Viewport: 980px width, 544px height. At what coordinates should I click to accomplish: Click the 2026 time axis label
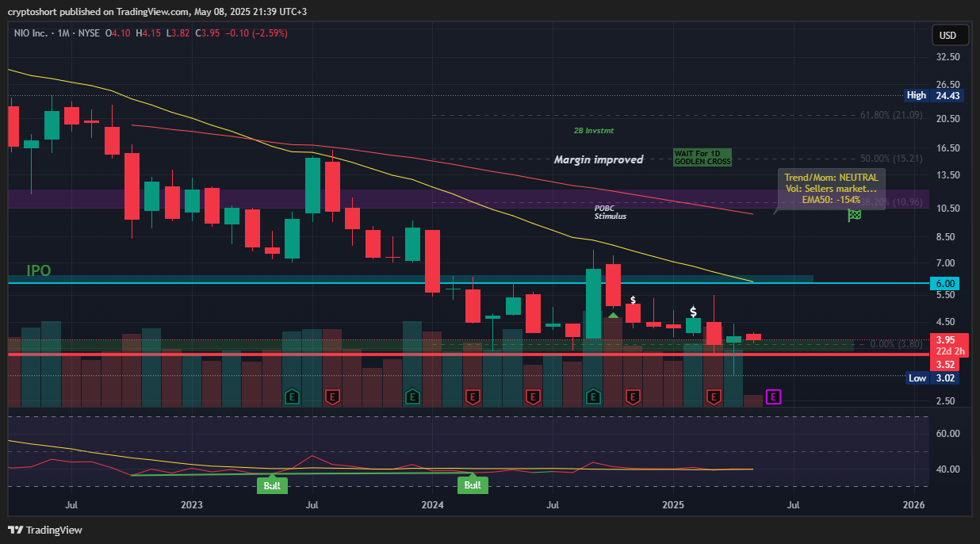pos(914,504)
